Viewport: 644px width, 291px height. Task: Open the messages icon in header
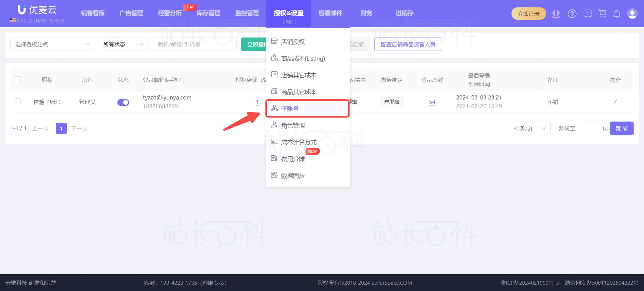click(588, 14)
